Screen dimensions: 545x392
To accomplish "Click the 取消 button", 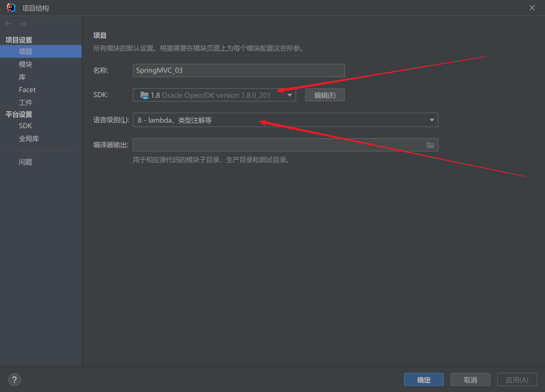I will click(x=470, y=380).
